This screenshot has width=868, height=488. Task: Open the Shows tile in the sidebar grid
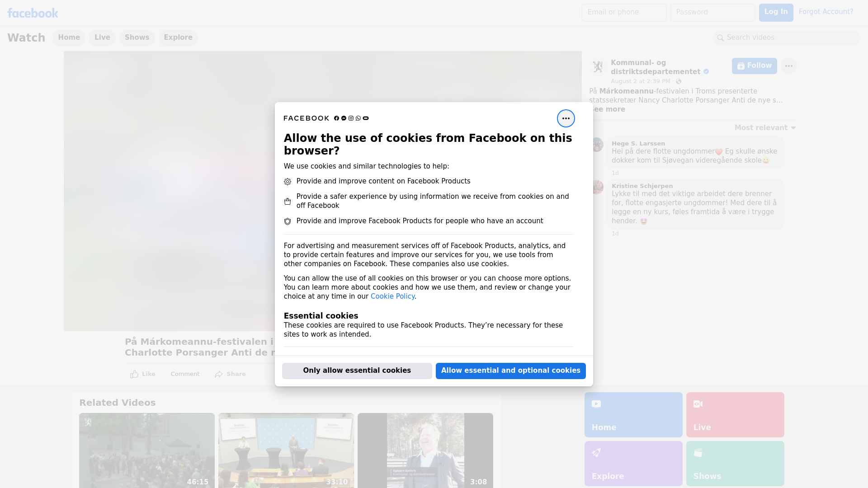735,464
